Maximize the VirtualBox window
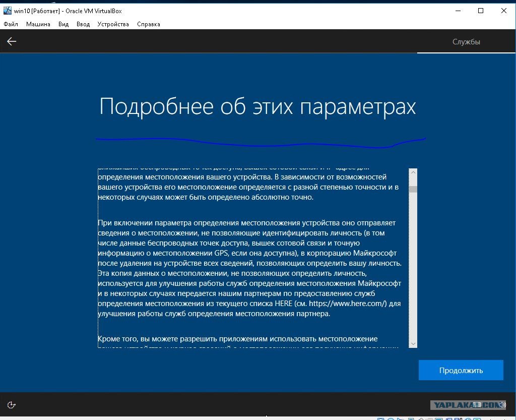The height and width of the screenshot is (420, 516). (x=480, y=11)
